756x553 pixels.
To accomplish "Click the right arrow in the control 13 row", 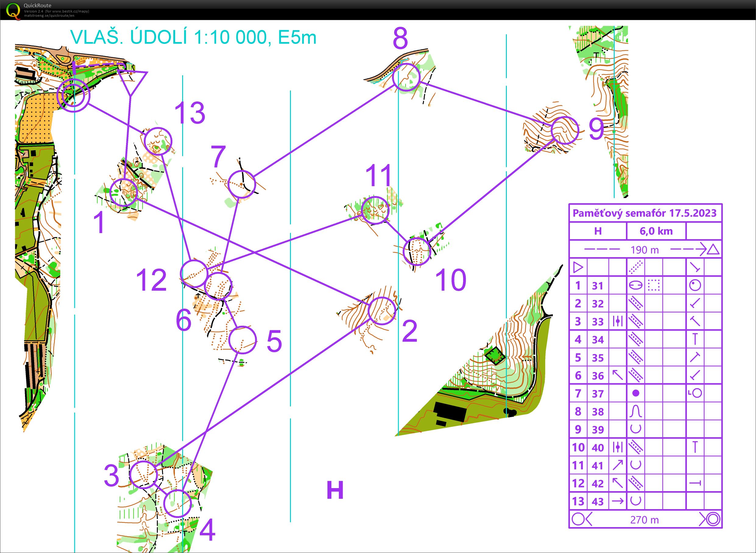I will pyautogui.click(x=617, y=501).
